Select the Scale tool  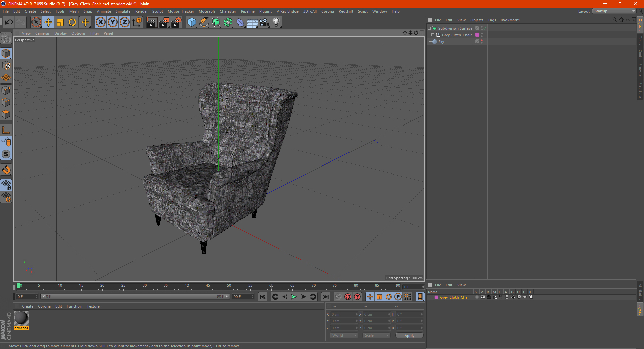click(x=60, y=22)
